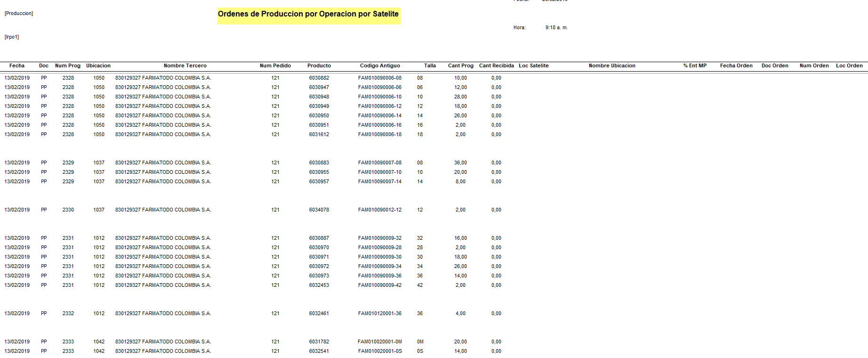Click the Num Orden column header
This screenshot has width=868, height=358.
point(814,65)
